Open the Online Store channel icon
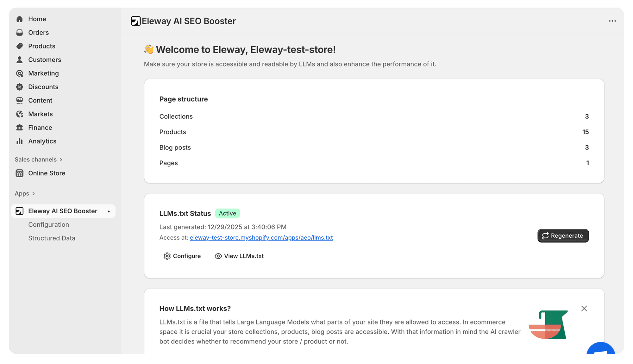Screen dimensions: 633x364 point(20,173)
